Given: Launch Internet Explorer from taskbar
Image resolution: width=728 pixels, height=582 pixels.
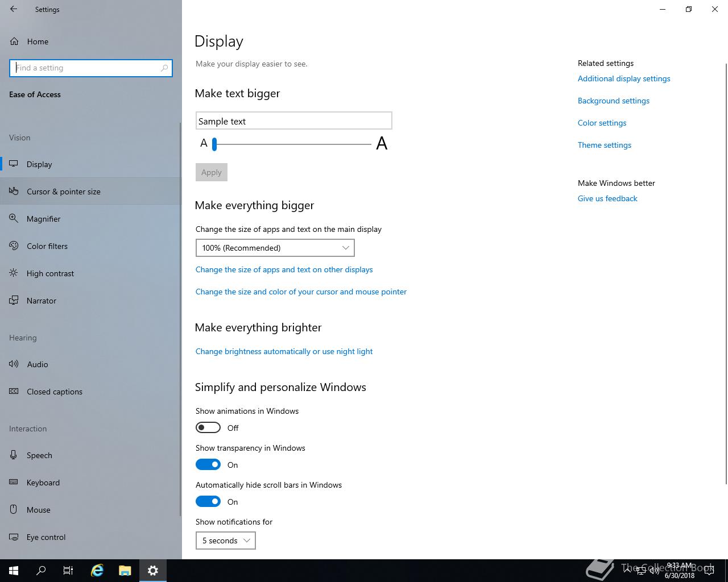Looking at the screenshot, I should 97,571.
